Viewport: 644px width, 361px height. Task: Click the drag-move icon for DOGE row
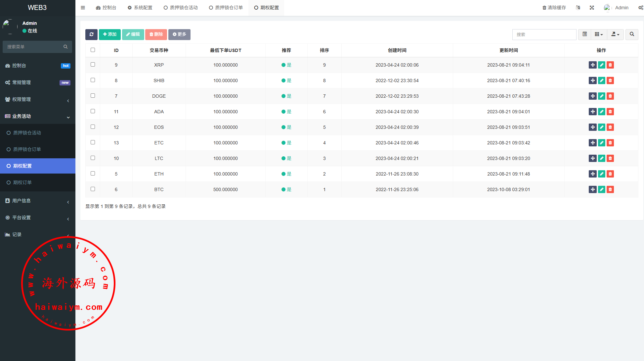tap(592, 96)
